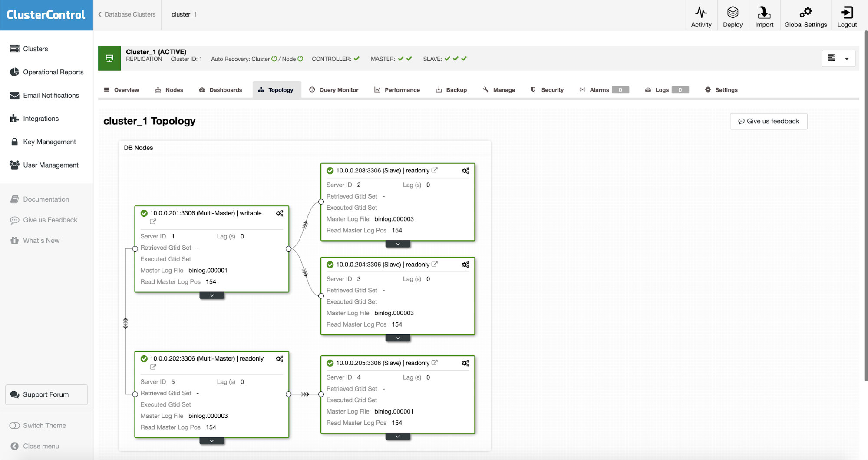Image resolution: width=868 pixels, height=460 pixels.
Task: Open the Support Forum button
Action: tap(46, 394)
